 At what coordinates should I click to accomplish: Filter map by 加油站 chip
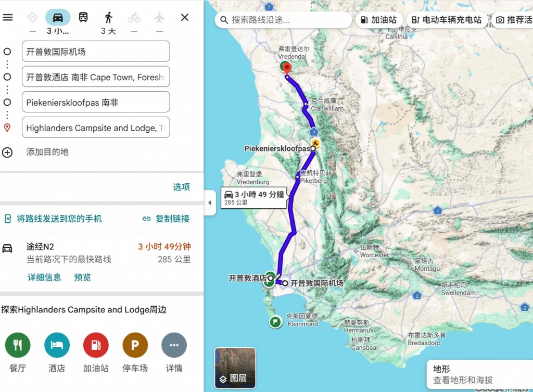click(x=379, y=20)
